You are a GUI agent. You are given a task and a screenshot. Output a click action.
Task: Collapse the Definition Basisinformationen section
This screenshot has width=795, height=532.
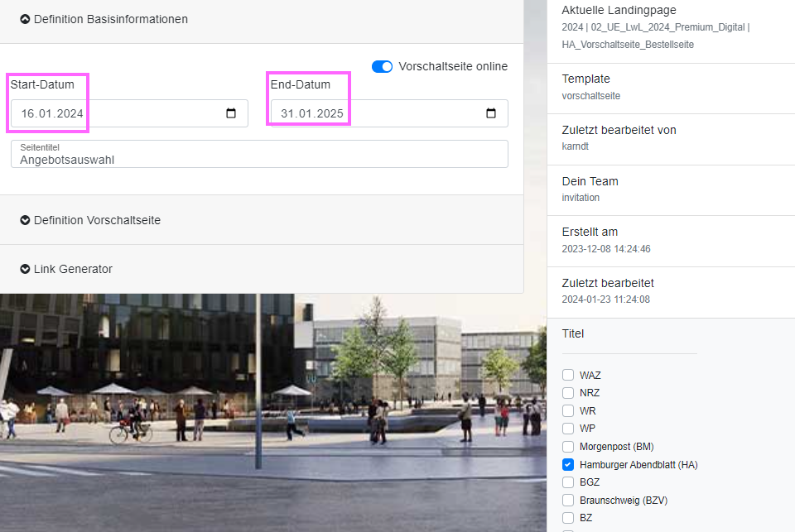pos(111,19)
